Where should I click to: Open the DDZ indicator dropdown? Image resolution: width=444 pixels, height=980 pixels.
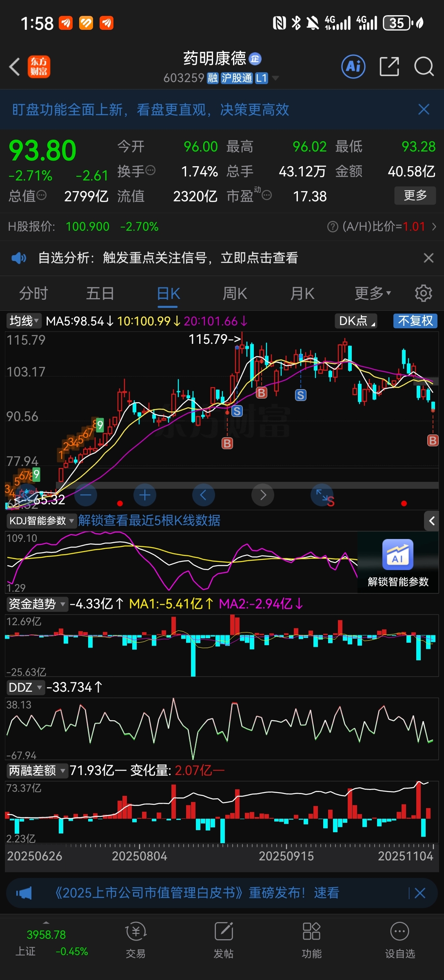point(25,687)
